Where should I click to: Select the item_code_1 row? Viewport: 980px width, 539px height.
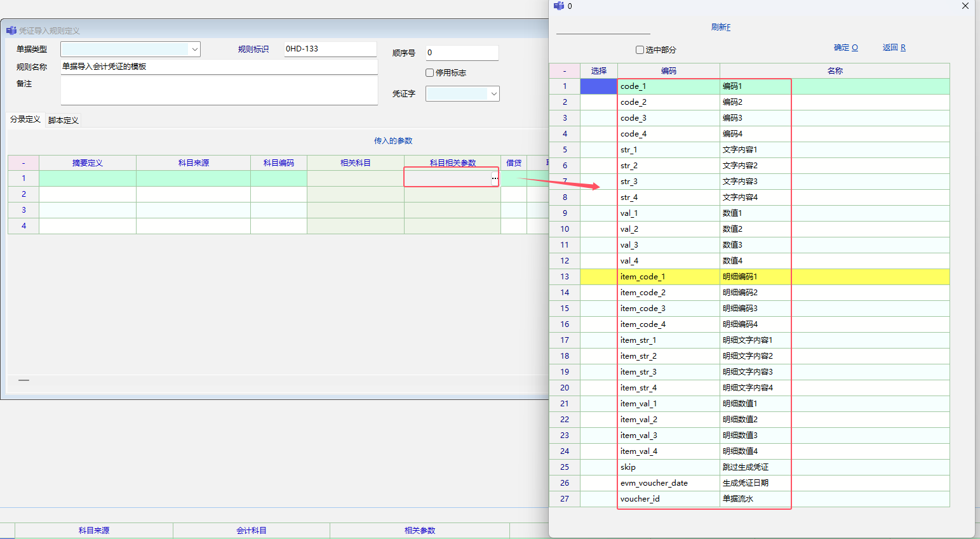click(x=668, y=277)
